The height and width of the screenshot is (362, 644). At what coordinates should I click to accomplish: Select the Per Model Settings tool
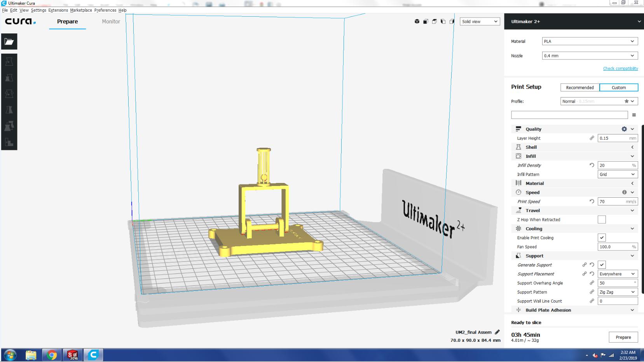(9, 126)
